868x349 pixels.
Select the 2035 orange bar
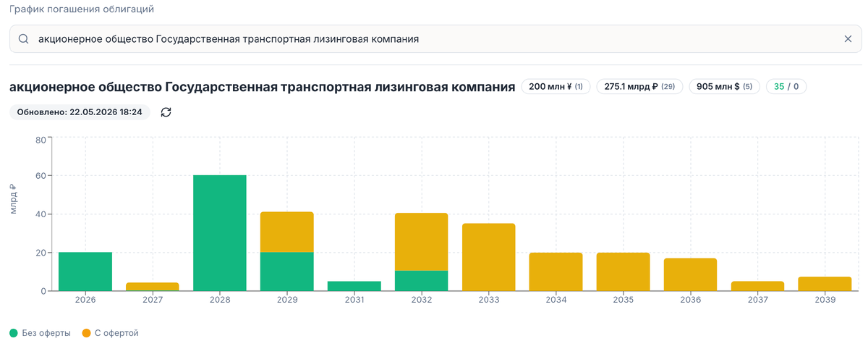624,272
